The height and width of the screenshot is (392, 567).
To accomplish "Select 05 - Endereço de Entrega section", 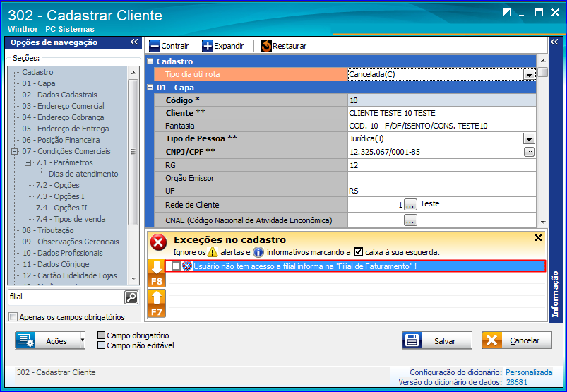I will (66, 129).
